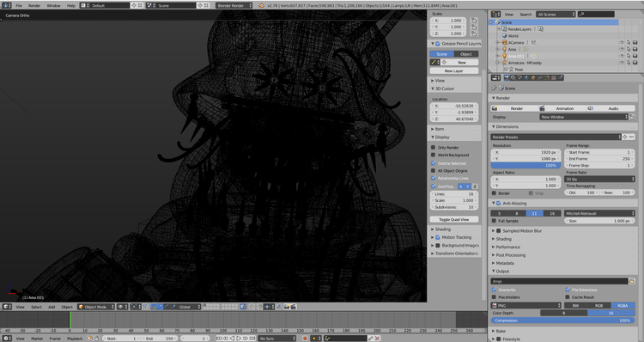Image resolution: width=644 pixels, height=342 pixels.
Task: Enable the All Object Origins checkbox
Action: pyautogui.click(x=434, y=171)
